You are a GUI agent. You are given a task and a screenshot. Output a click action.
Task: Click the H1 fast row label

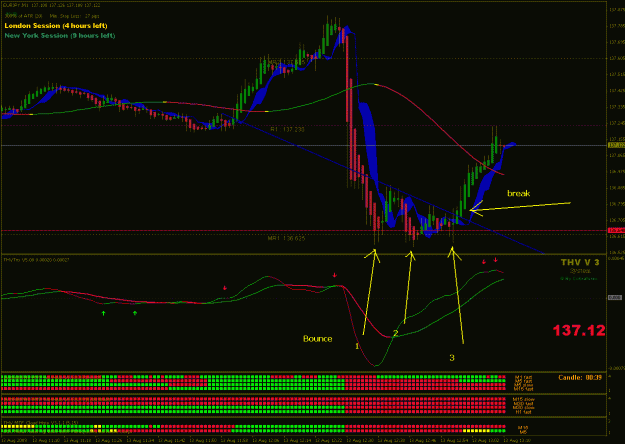[523, 412]
